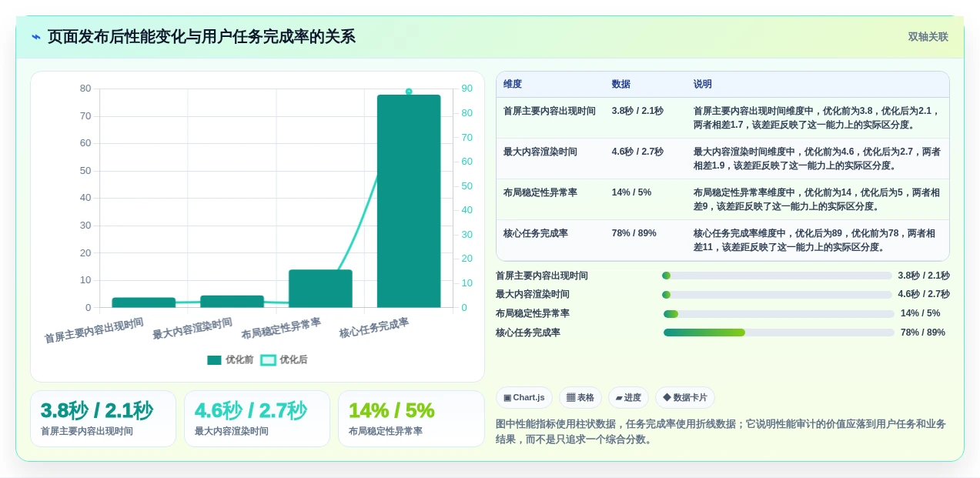Viewport: 980px width, 478px height.
Task: Click the 进度 tag chip
Action: click(628, 398)
